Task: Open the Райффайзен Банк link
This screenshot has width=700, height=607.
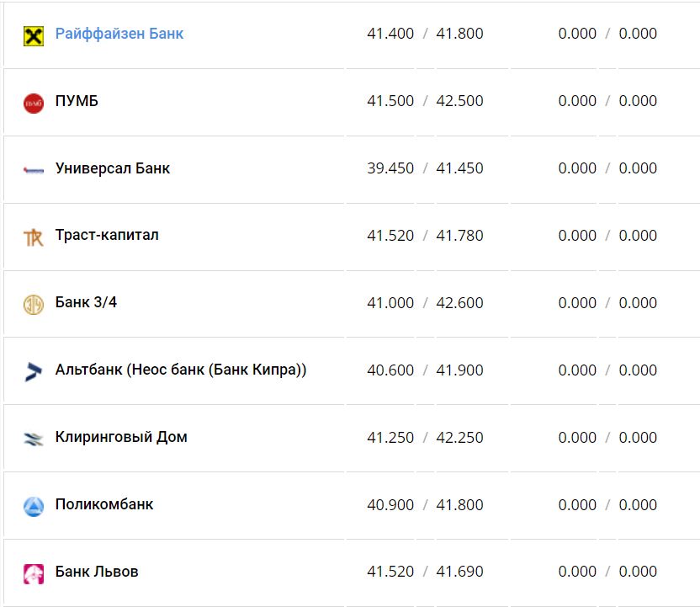Action: pos(119,34)
